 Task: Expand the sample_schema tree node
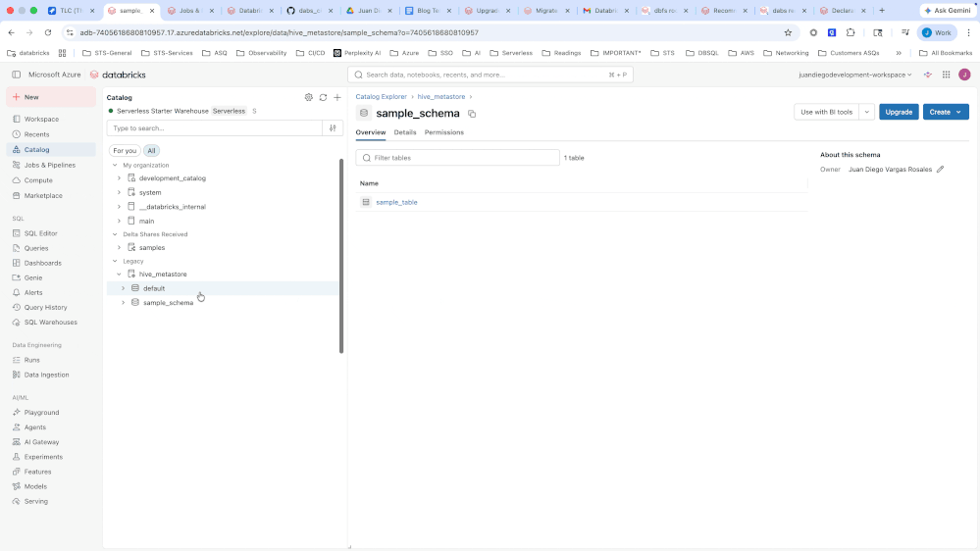(x=124, y=302)
